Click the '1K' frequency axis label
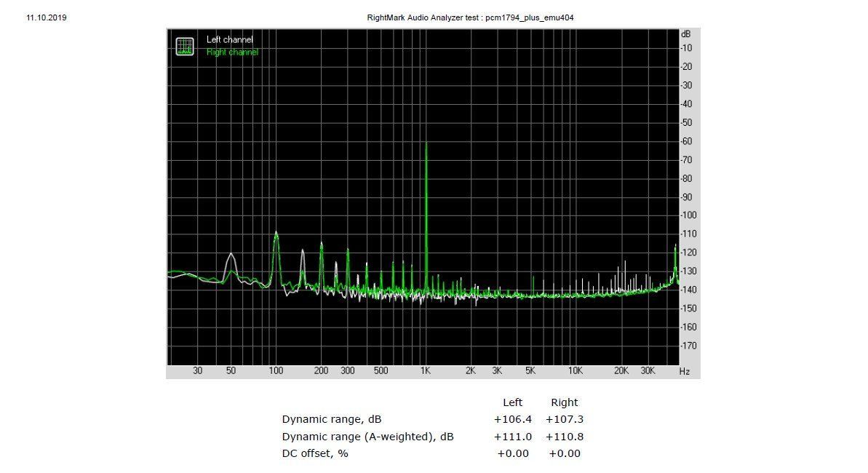The image size is (868, 473). [x=425, y=371]
